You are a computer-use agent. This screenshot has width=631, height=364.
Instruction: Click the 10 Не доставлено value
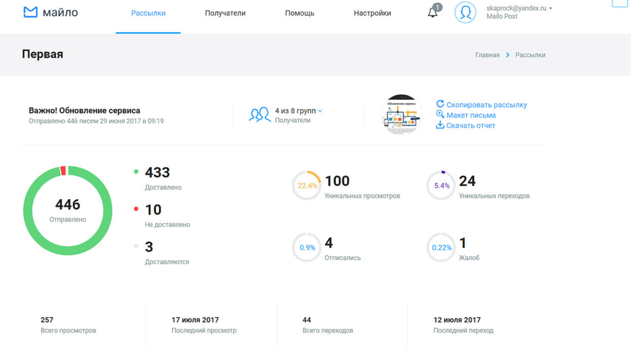pos(153,210)
